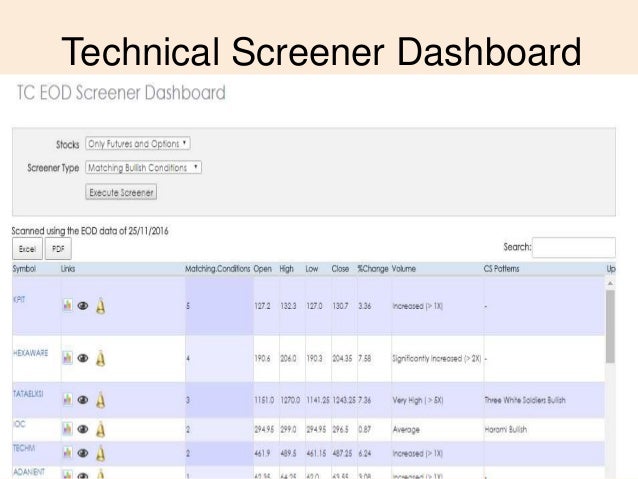Open chart icon for TECHM row
This screenshot has height=479, width=638.
[68, 453]
